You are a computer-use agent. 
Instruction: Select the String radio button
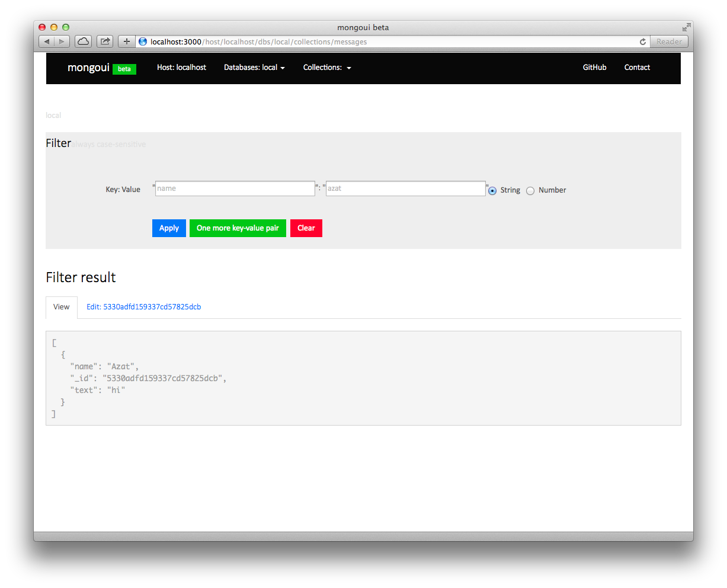click(492, 191)
